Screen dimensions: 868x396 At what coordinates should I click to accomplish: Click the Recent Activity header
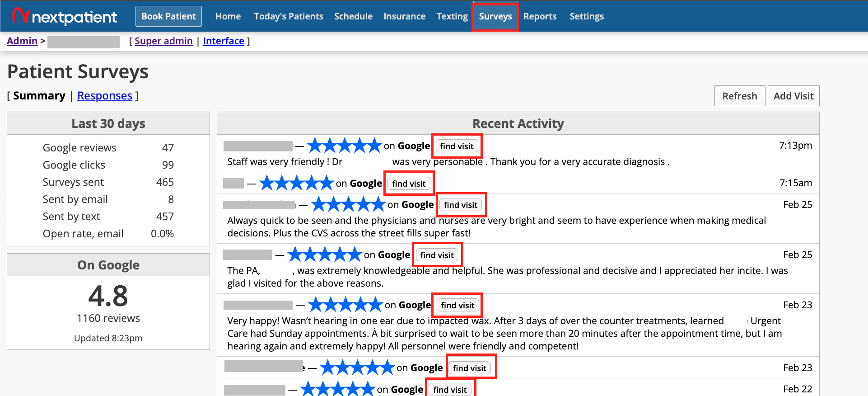pos(518,123)
